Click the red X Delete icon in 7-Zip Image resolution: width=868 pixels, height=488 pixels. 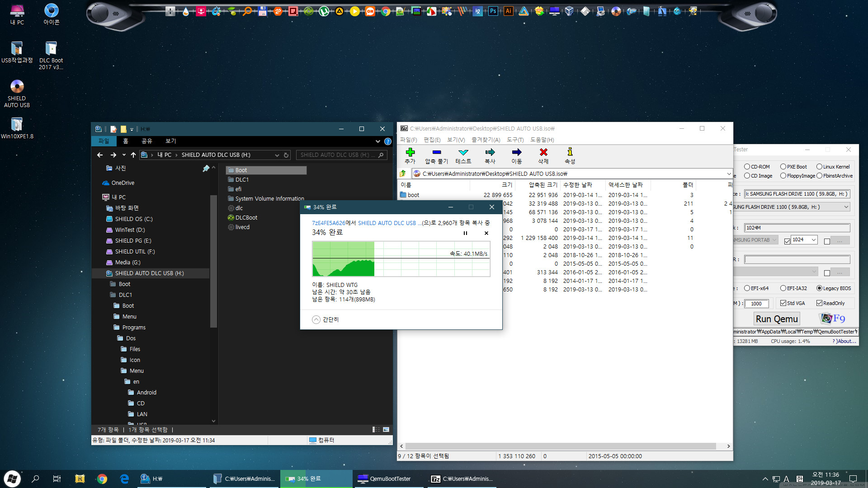coord(543,152)
